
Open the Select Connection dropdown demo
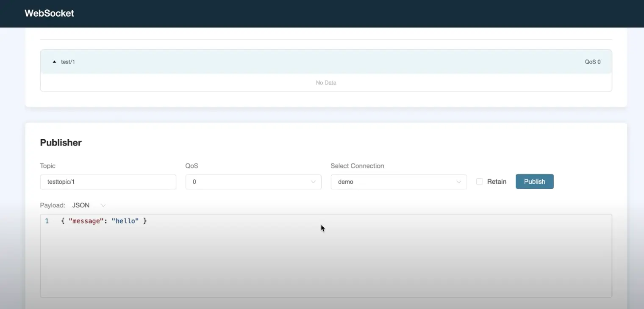click(x=399, y=182)
